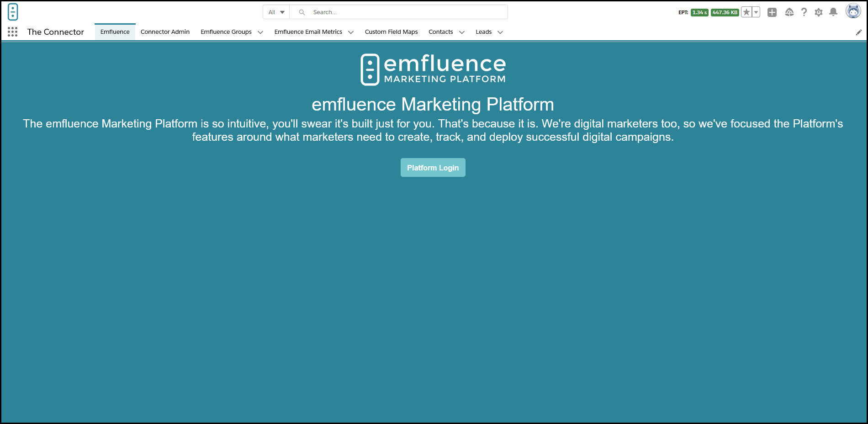This screenshot has width=868, height=424.
Task: Open notifications bell
Action: point(833,12)
